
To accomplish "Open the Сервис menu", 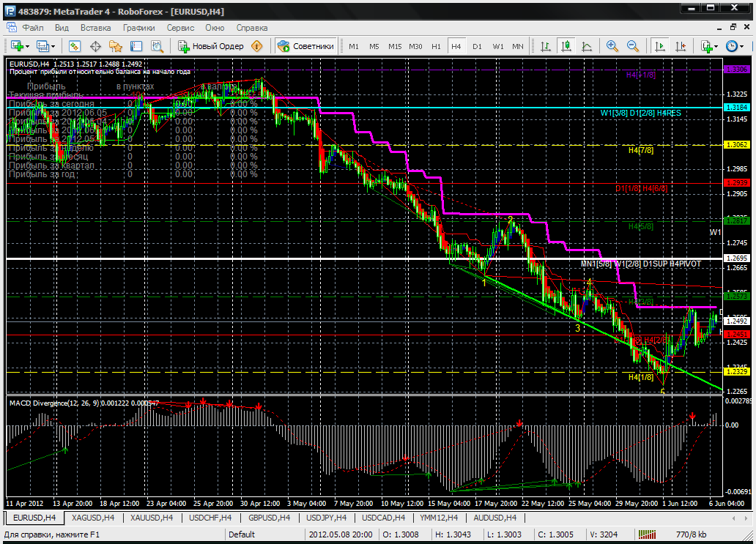I will click(x=180, y=28).
